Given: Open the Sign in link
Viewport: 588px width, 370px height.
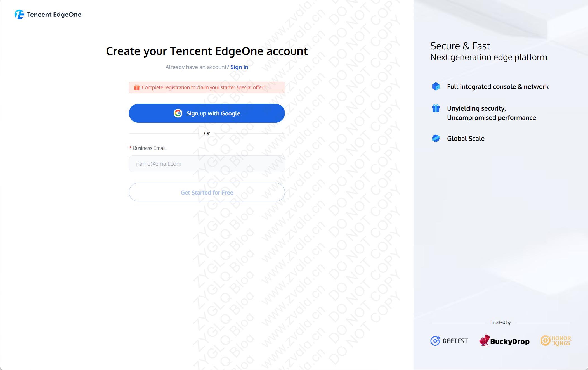Looking at the screenshot, I should tap(239, 67).
